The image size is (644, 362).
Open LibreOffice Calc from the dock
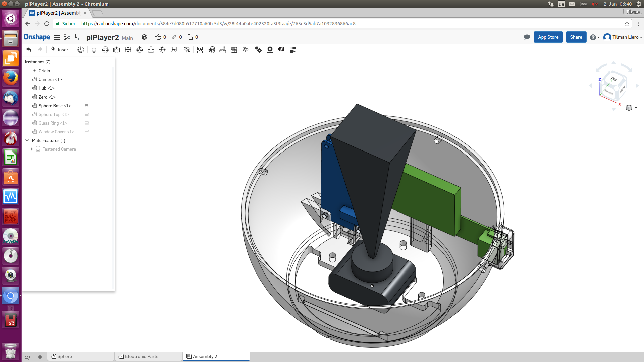11,157
